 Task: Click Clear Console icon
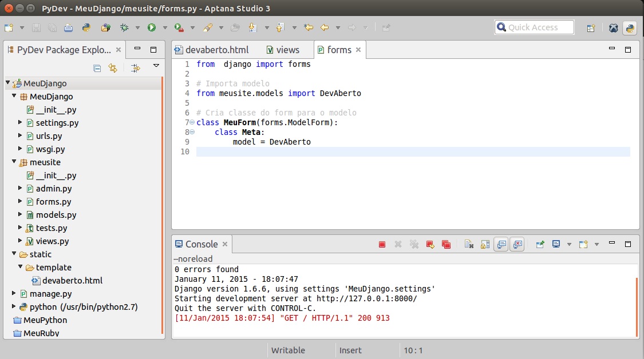[469, 245]
